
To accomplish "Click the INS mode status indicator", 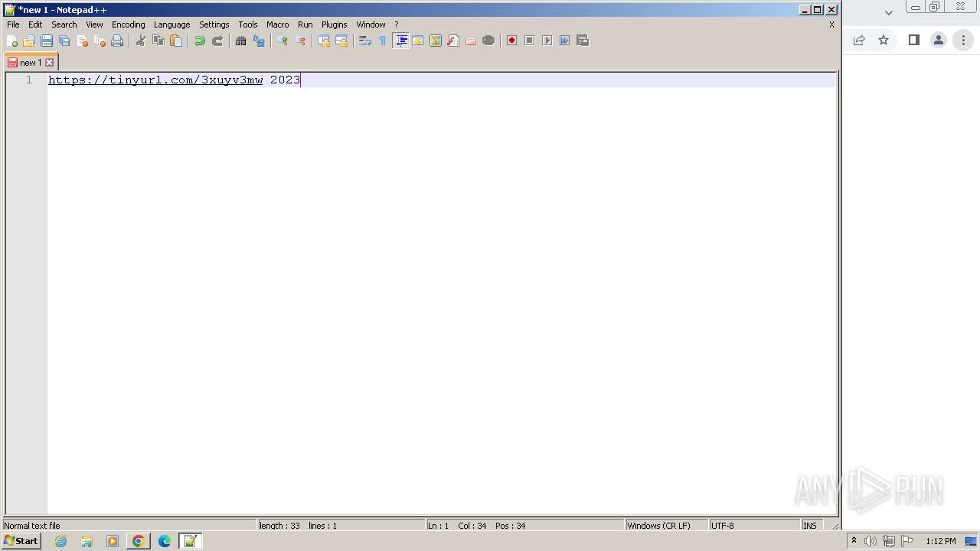I will [810, 526].
